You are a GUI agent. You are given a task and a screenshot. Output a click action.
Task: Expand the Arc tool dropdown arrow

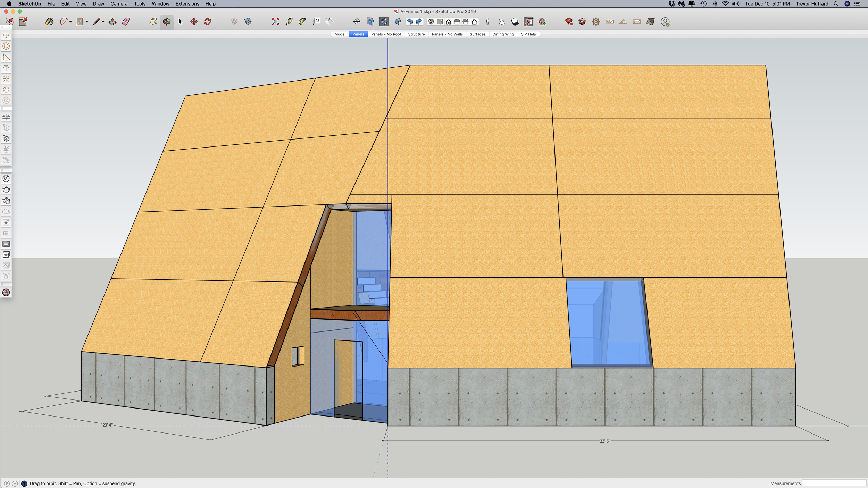tap(70, 22)
